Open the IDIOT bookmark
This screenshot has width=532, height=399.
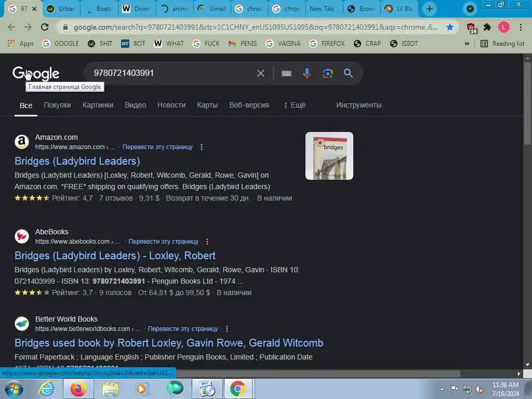(x=404, y=44)
